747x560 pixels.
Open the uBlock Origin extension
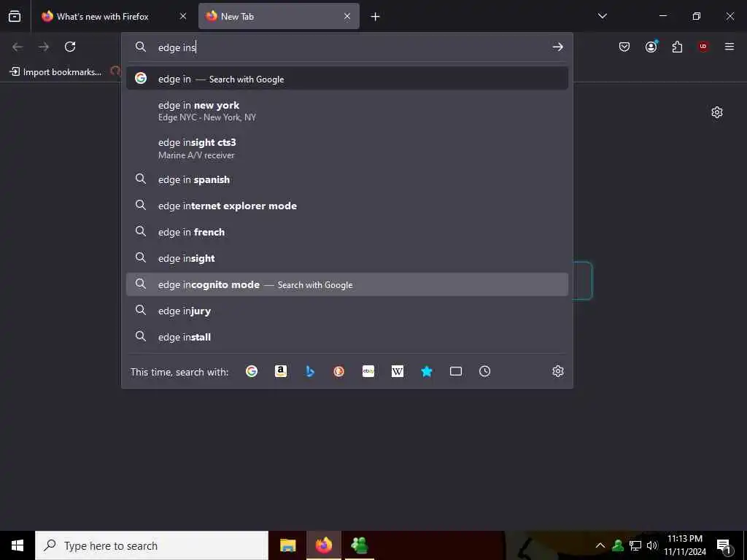[703, 47]
